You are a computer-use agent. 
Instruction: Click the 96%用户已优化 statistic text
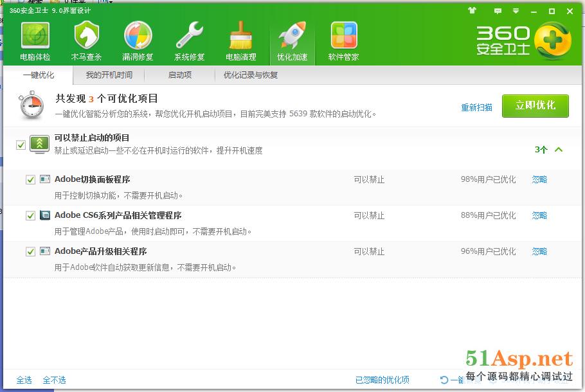489,251
